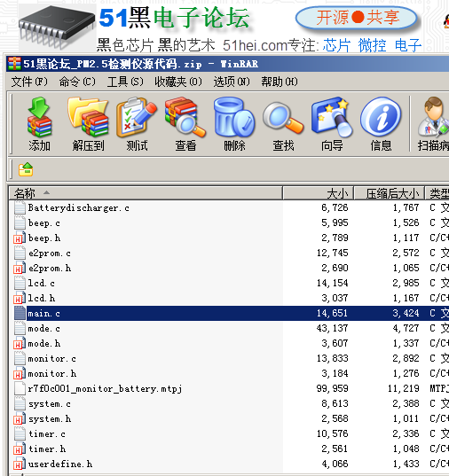Click packed size value 1,767

(x=406, y=208)
